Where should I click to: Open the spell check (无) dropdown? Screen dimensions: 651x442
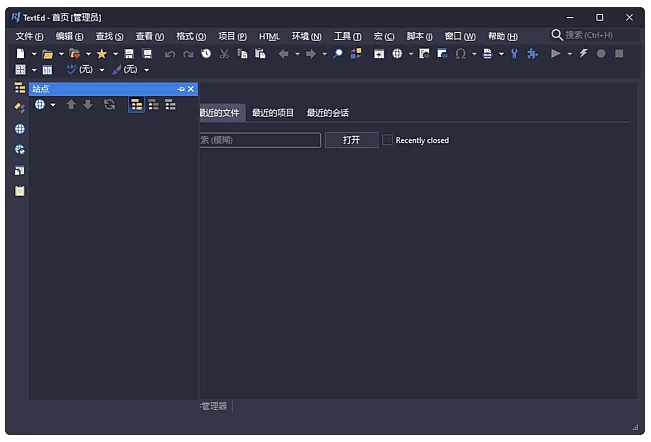tap(101, 70)
